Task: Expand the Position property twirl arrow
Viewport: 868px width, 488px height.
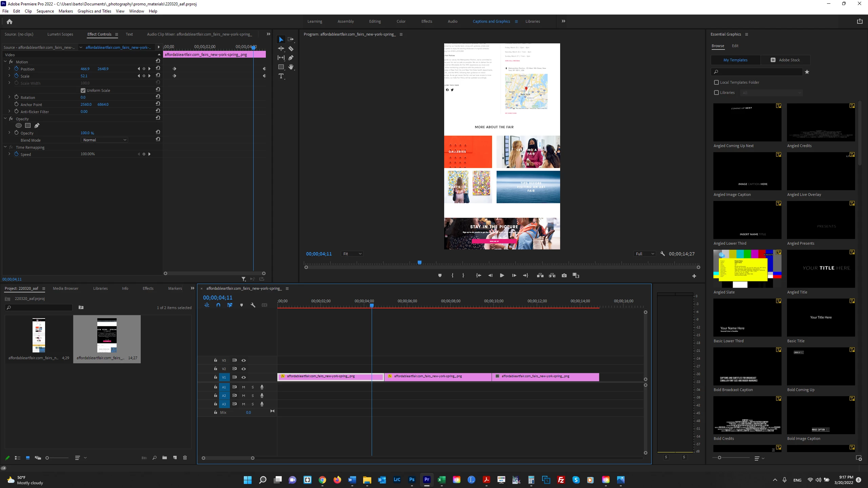Action: pos(9,69)
